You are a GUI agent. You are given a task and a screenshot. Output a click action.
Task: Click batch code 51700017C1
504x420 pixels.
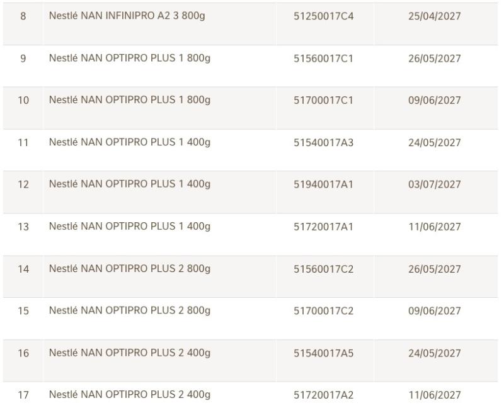(323, 100)
